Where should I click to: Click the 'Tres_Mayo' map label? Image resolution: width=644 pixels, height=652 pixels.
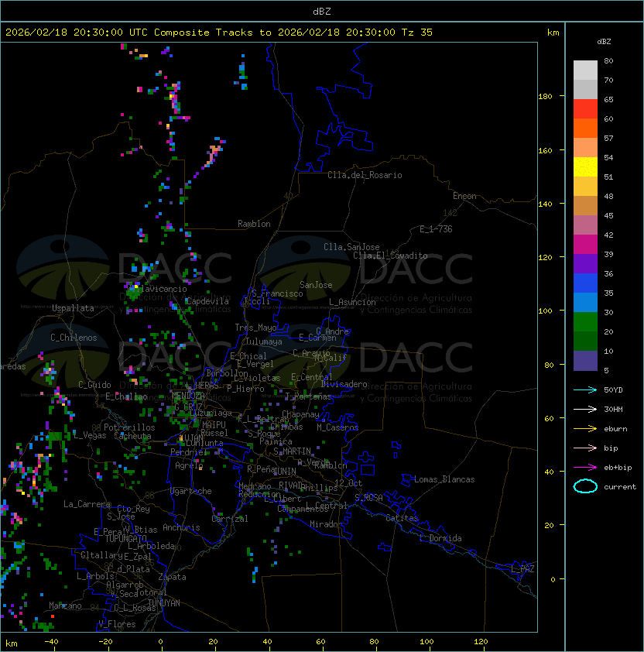(255, 328)
